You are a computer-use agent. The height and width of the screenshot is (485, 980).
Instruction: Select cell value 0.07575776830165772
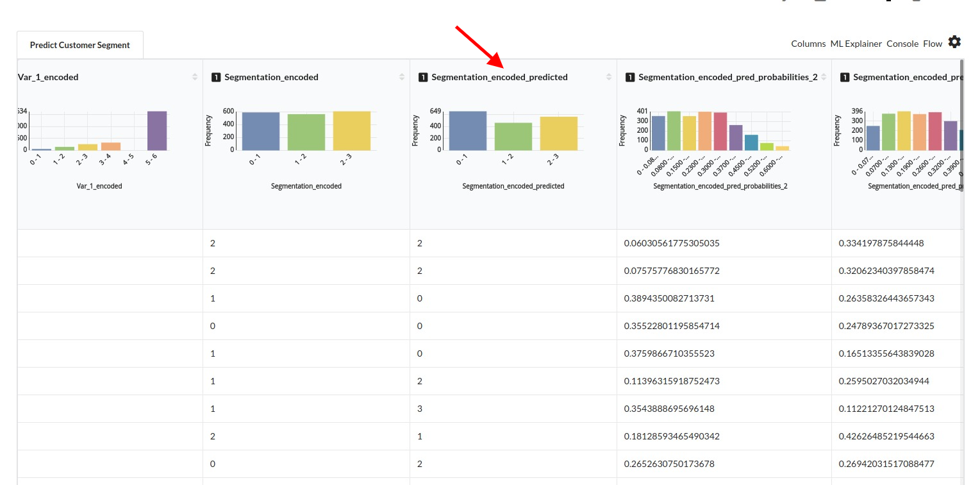[672, 271]
